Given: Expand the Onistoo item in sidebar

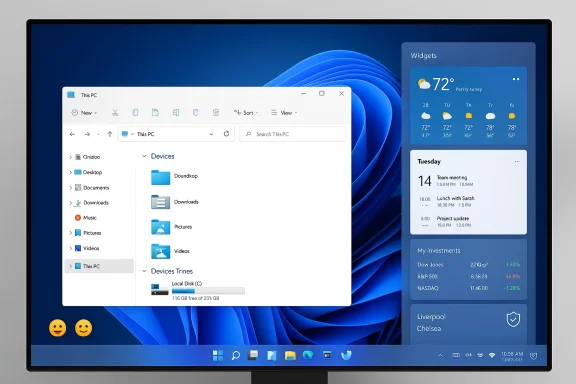Looking at the screenshot, I should click(71, 157).
